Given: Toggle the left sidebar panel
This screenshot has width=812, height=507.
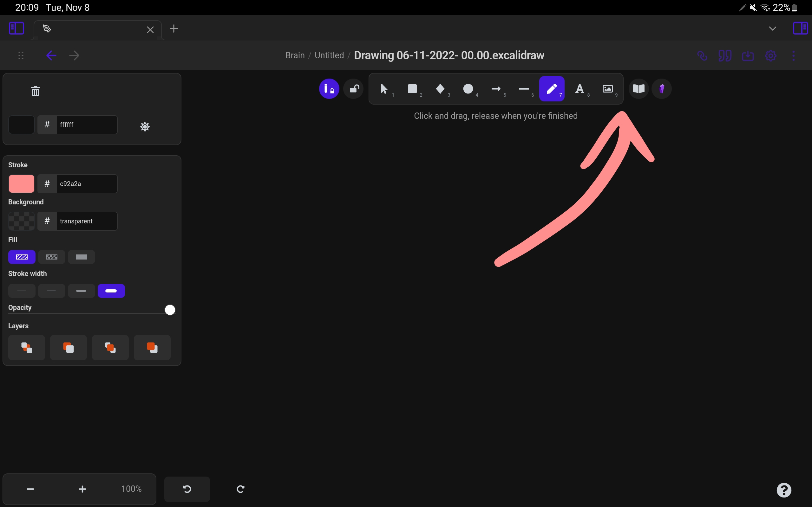Looking at the screenshot, I should pyautogui.click(x=16, y=29).
